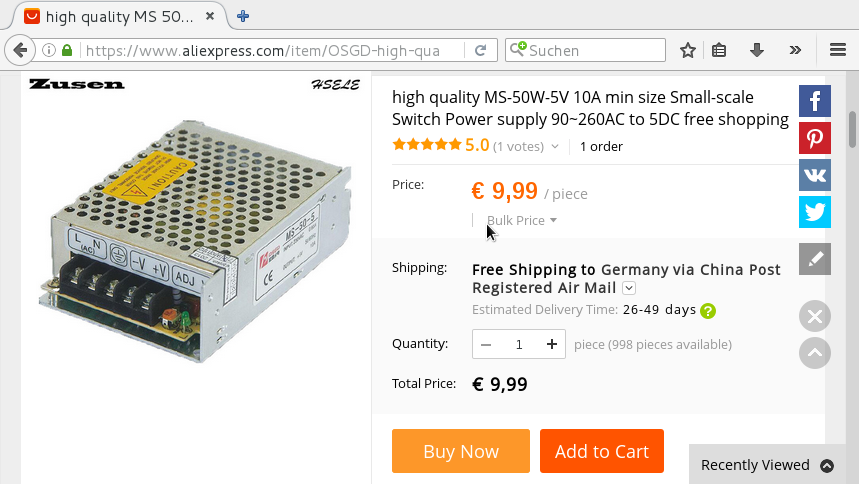Click the gray circular X icon
The image size is (859, 484).
815,317
